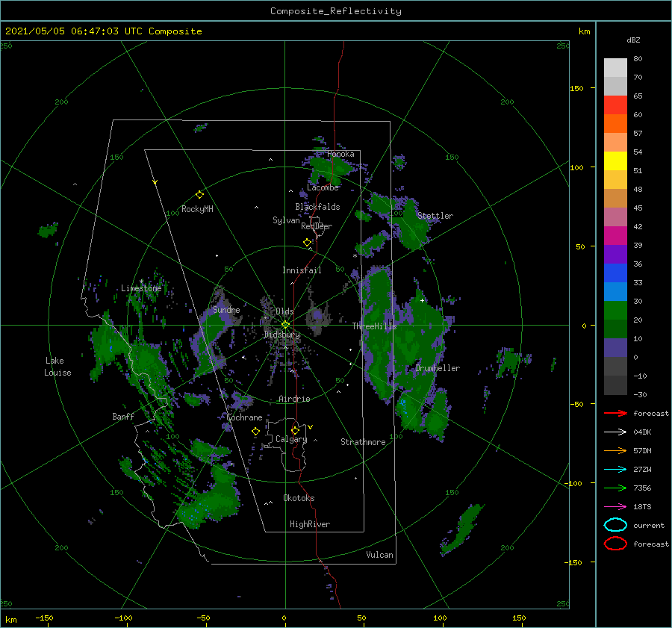Click the blue 33 dBZ color swatch

615,273
